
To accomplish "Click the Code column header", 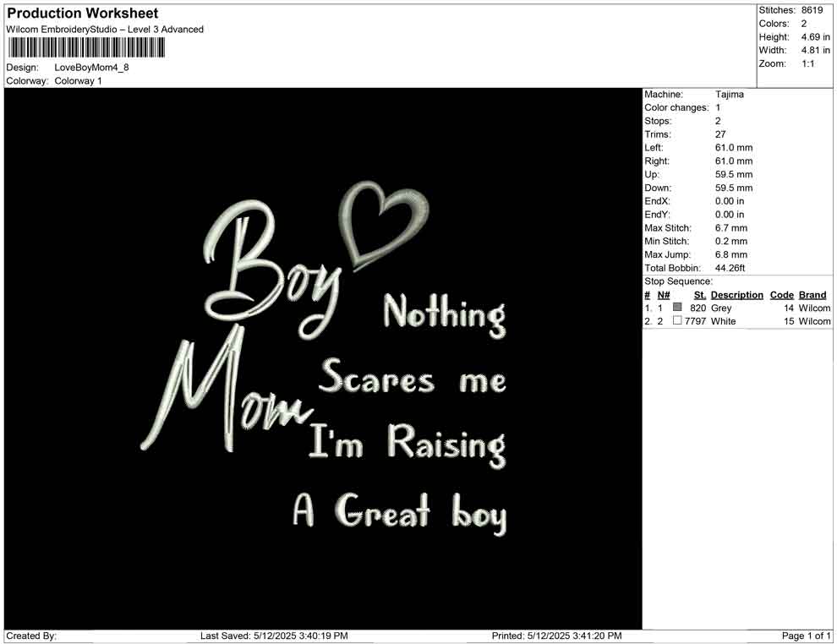I will click(x=781, y=294).
